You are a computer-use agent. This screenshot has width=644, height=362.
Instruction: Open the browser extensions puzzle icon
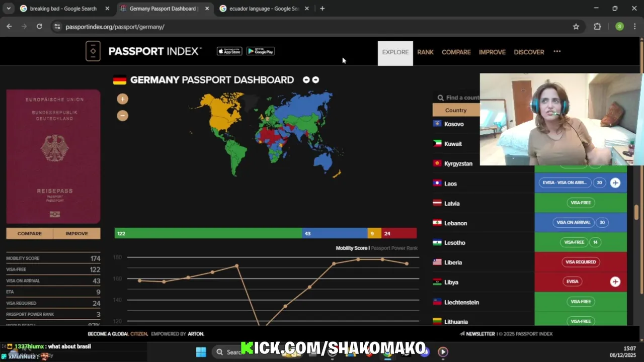pyautogui.click(x=597, y=27)
